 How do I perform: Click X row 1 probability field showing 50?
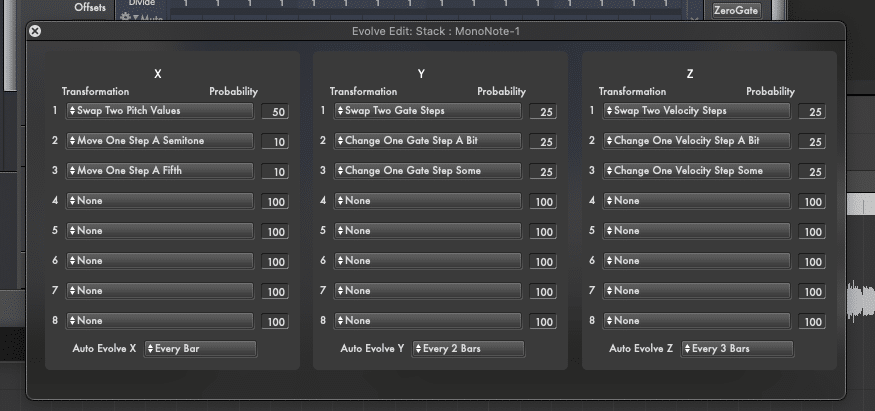pos(275,112)
